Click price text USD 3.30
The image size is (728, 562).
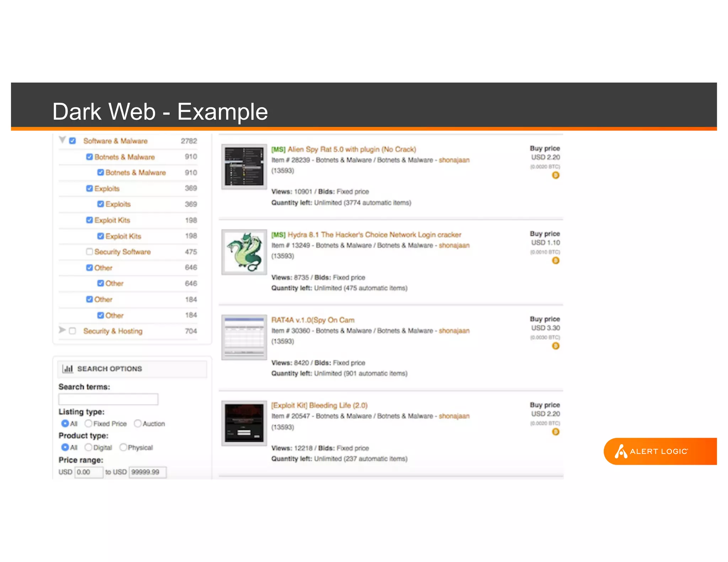pos(545,328)
